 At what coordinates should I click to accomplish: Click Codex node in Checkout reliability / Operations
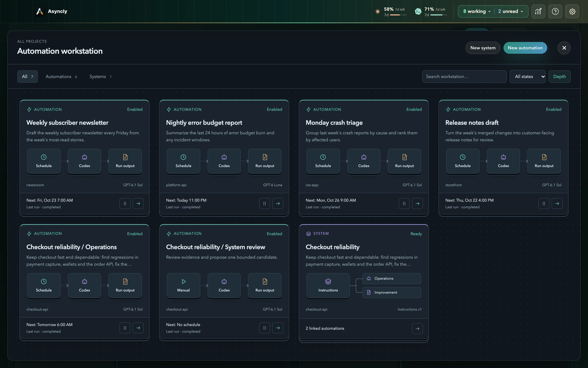click(84, 286)
